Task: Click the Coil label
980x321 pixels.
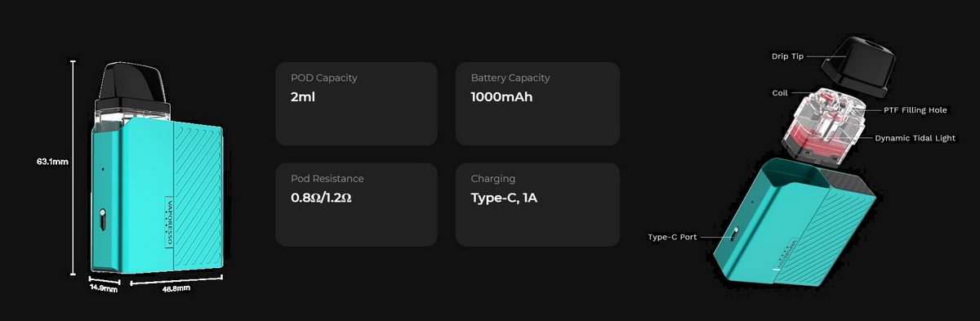Action: (779, 93)
